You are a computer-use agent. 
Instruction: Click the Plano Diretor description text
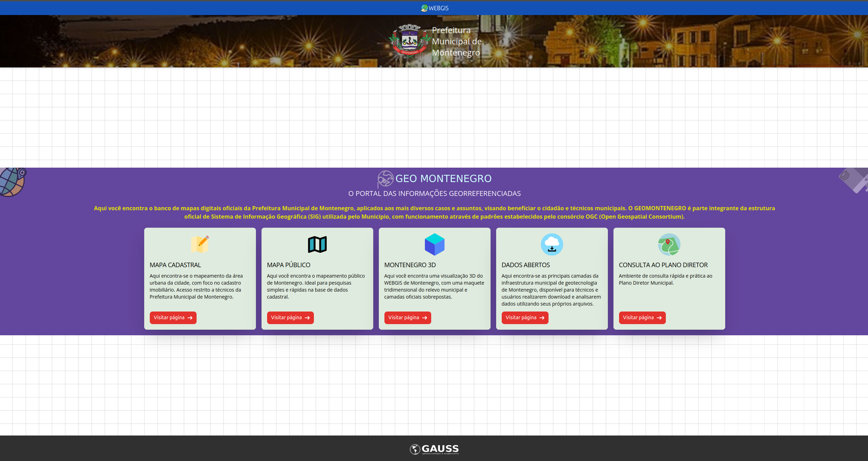[665, 279]
